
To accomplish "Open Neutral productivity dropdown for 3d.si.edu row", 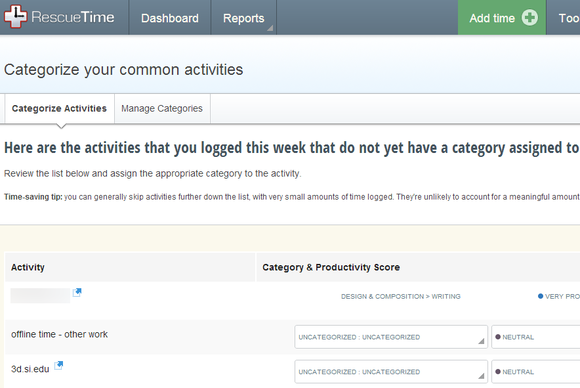I will click(x=536, y=372).
